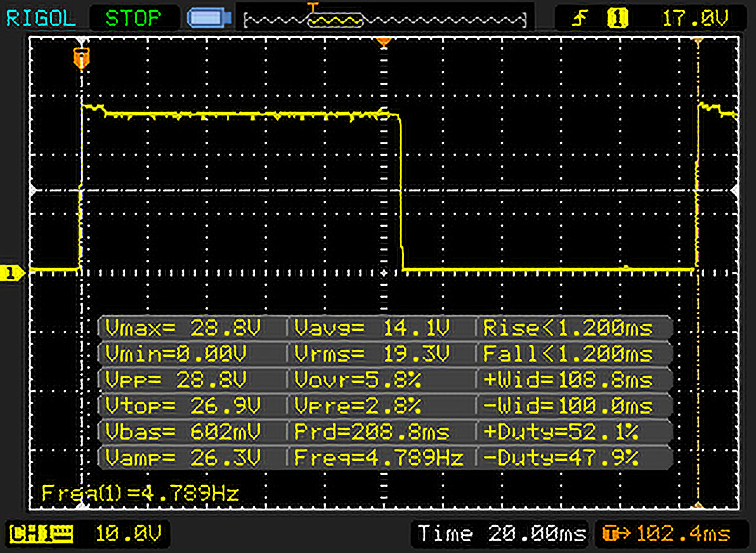Click the 17.0V trigger level readout
756x553 pixels.
(x=695, y=19)
